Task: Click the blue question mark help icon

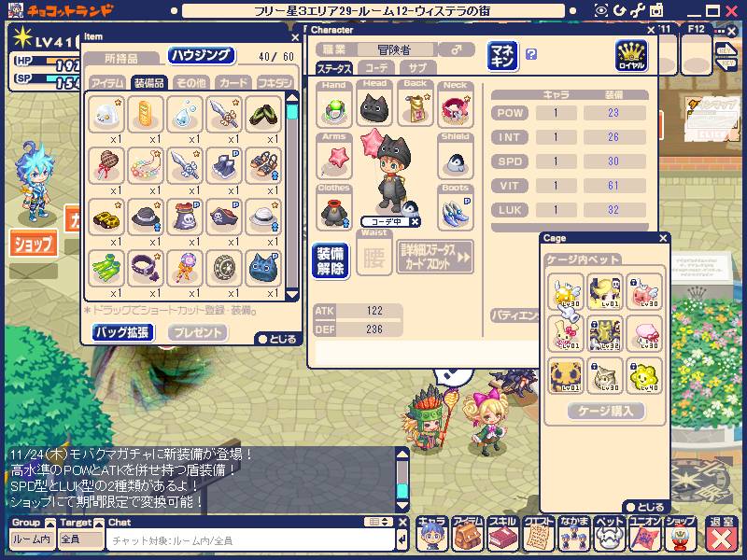Action: tap(531, 54)
